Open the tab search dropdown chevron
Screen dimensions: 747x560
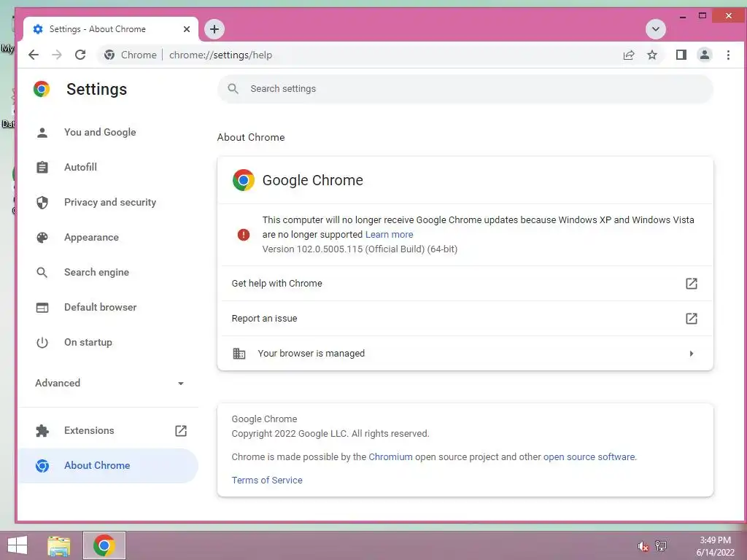click(x=656, y=29)
